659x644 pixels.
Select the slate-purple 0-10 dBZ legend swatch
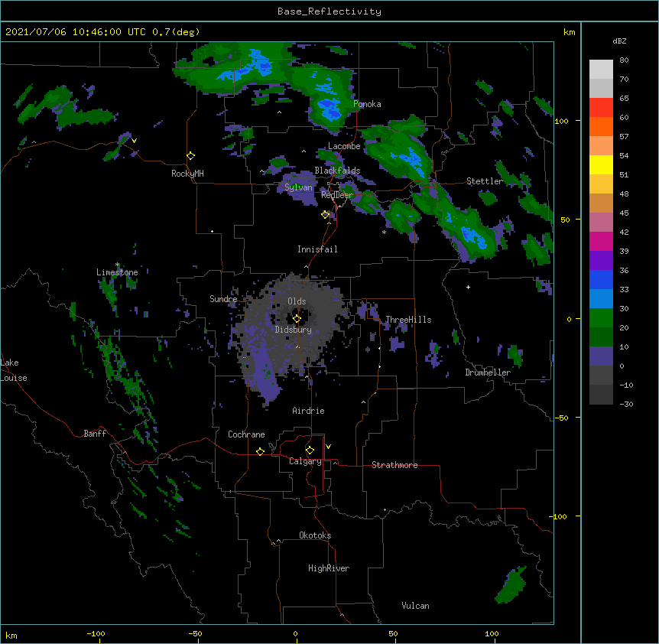coord(601,356)
